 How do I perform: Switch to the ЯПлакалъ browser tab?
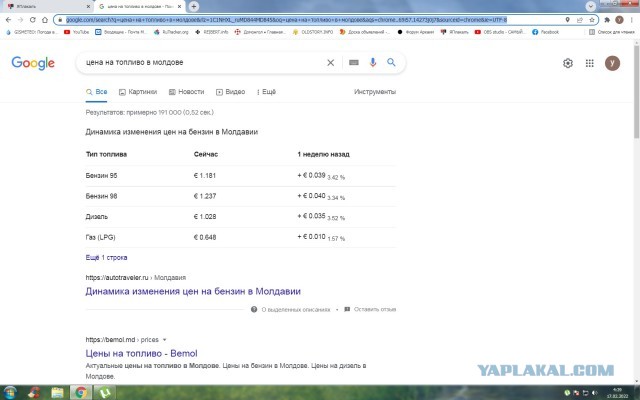(x=47, y=7)
